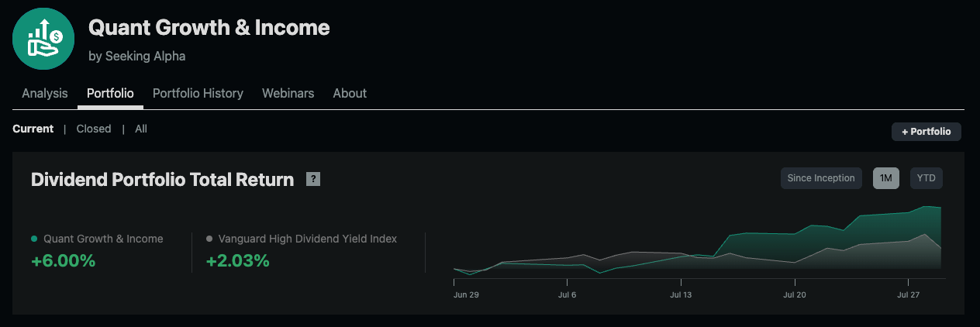Click Dividend Portfolio Total Return heading
The image size is (980, 327).
click(x=162, y=180)
